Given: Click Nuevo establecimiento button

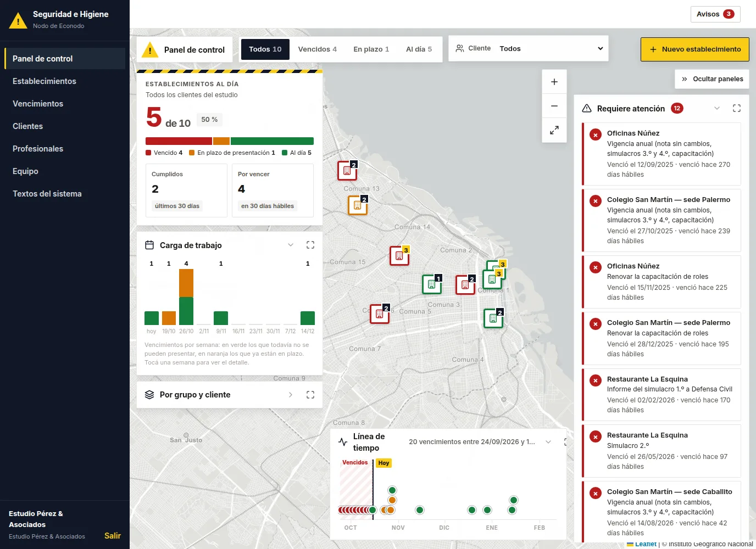Looking at the screenshot, I should (695, 49).
